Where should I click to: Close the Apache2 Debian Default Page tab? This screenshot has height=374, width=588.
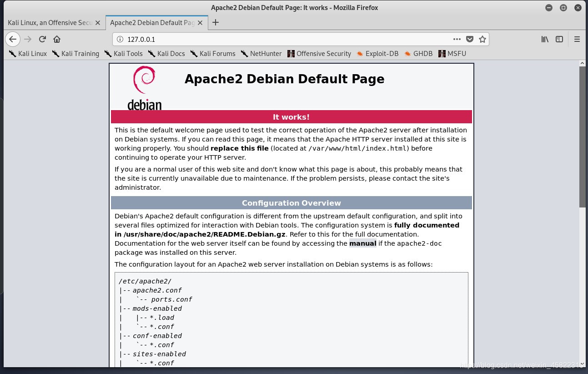201,22
